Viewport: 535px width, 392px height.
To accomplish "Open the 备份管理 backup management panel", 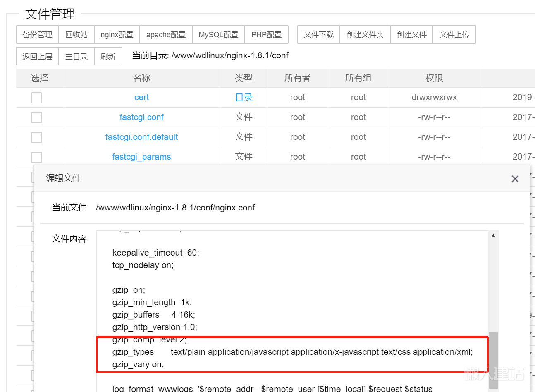I will [x=37, y=34].
